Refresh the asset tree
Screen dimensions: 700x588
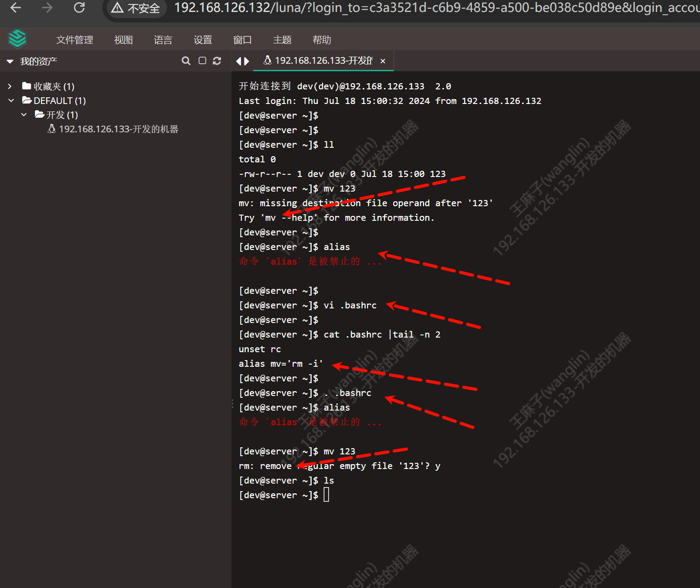(x=217, y=61)
